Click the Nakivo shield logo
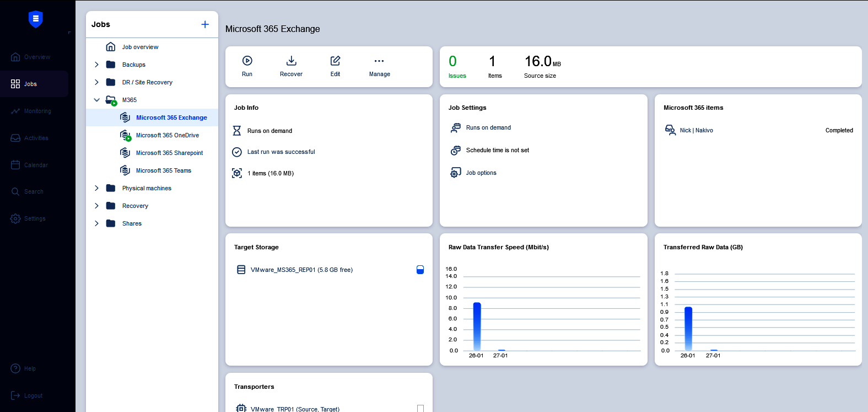 click(36, 19)
